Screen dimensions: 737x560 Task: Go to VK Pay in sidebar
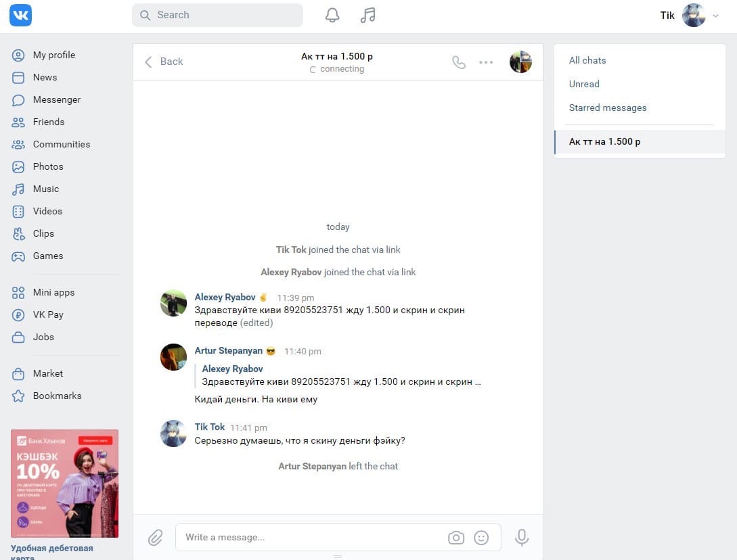pyautogui.click(x=48, y=314)
